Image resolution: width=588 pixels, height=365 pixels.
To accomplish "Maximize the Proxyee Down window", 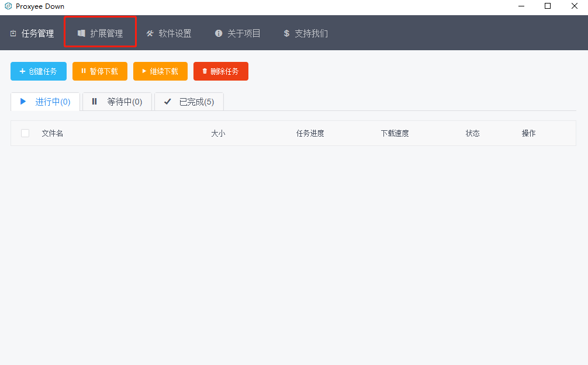I will (548, 6).
